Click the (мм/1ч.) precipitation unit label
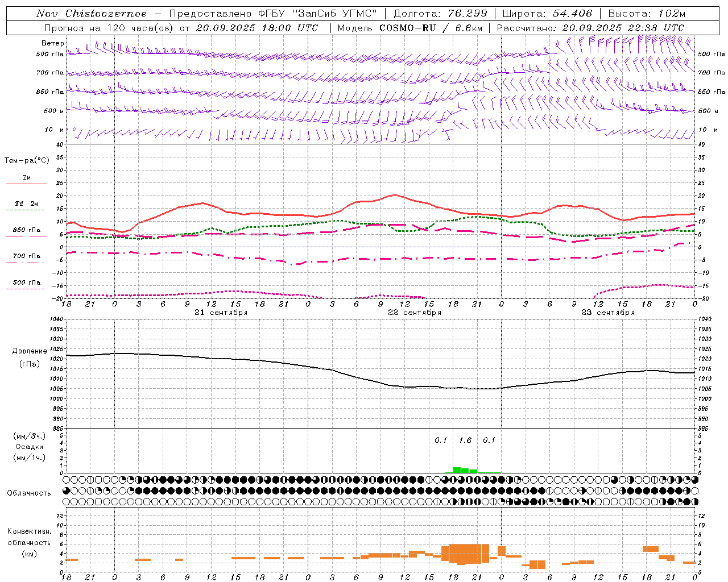728x582 pixels. [30, 458]
